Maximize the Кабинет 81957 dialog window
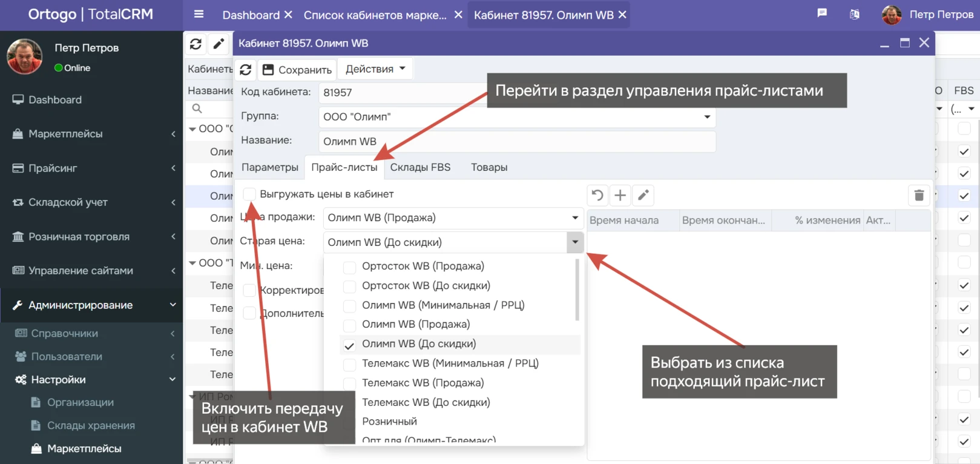This screenshot has width=980, height=464. click(x=905, y=42)
